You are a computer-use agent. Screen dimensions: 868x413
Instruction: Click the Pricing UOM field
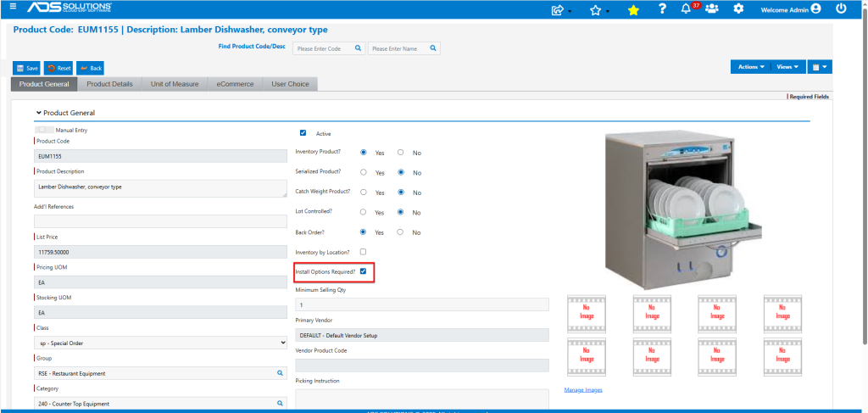pos(160,282)
